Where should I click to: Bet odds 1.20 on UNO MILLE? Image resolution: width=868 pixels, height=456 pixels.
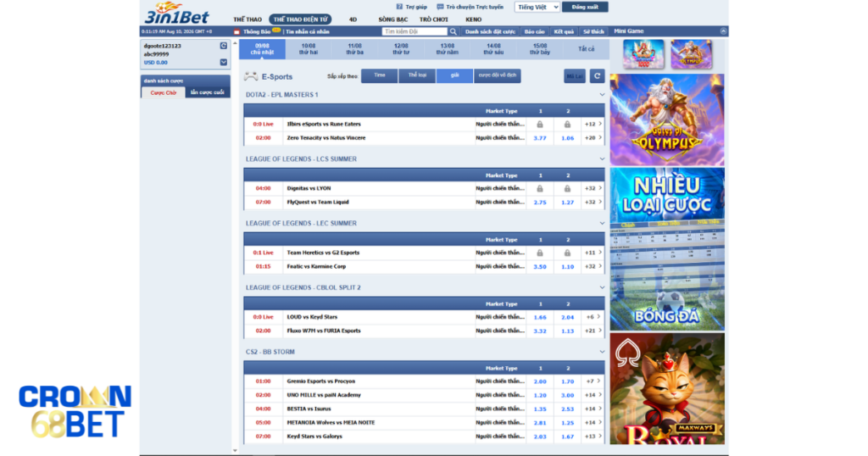pos(540,395)
